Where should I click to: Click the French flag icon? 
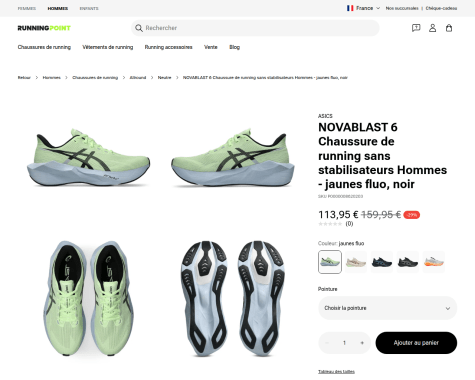pos(350,8)
